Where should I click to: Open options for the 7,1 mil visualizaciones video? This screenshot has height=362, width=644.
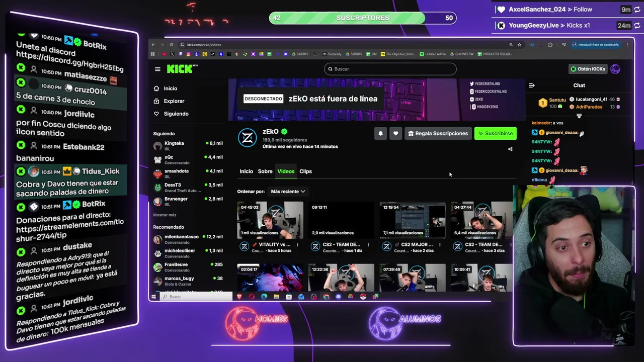coord(440,245)
